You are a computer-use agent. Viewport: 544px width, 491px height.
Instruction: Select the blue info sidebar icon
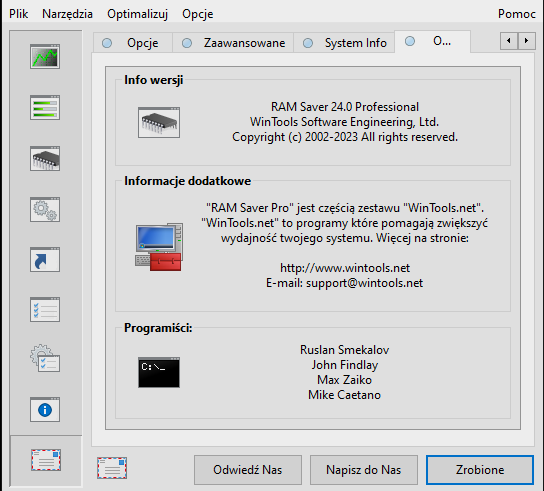tap(45, 410)
